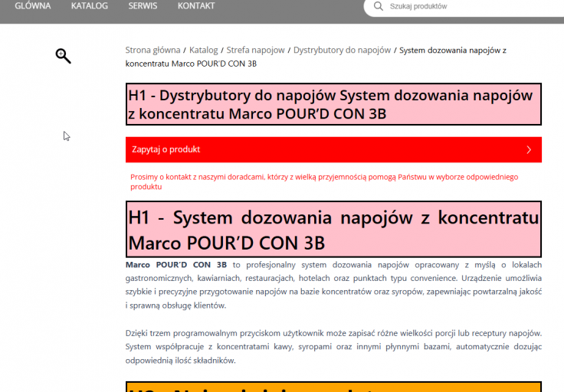
Task: Click the first pink H1 Dystrybutory heading
Action: click(x=333, y=104)
